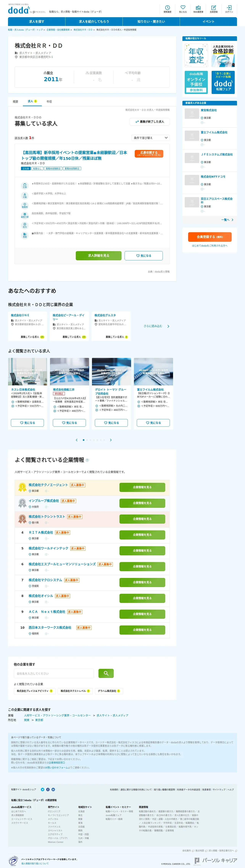Open ＪＦＥシステムズ株式会社 link
Viewport: 245px width, 868px height.
click(217, 154)
